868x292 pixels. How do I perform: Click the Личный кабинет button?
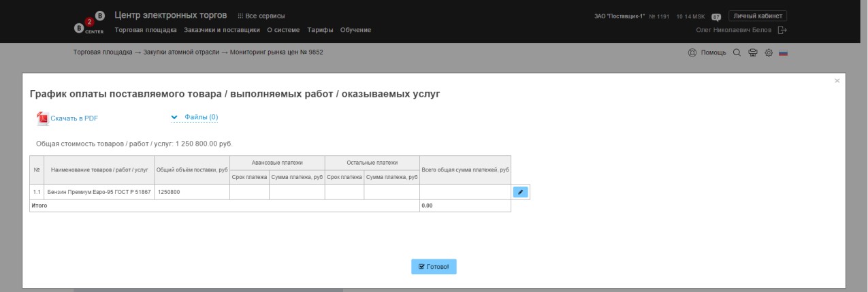point(758,16)
